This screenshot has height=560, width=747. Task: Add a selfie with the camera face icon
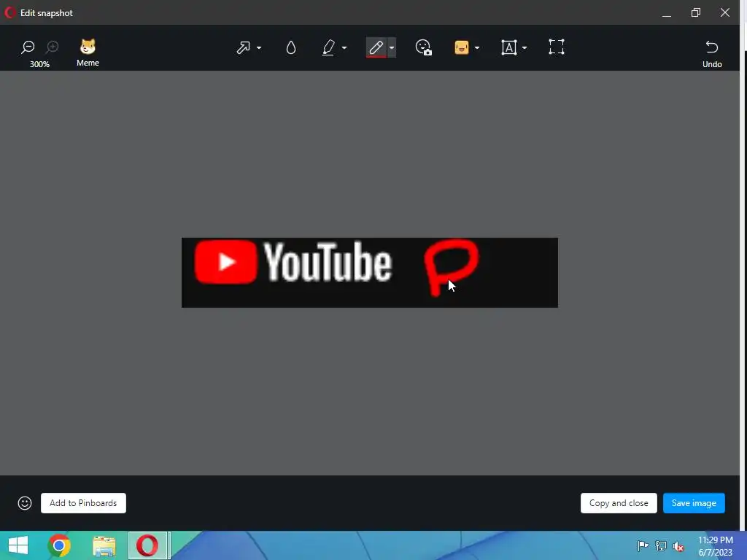point(424,47)
